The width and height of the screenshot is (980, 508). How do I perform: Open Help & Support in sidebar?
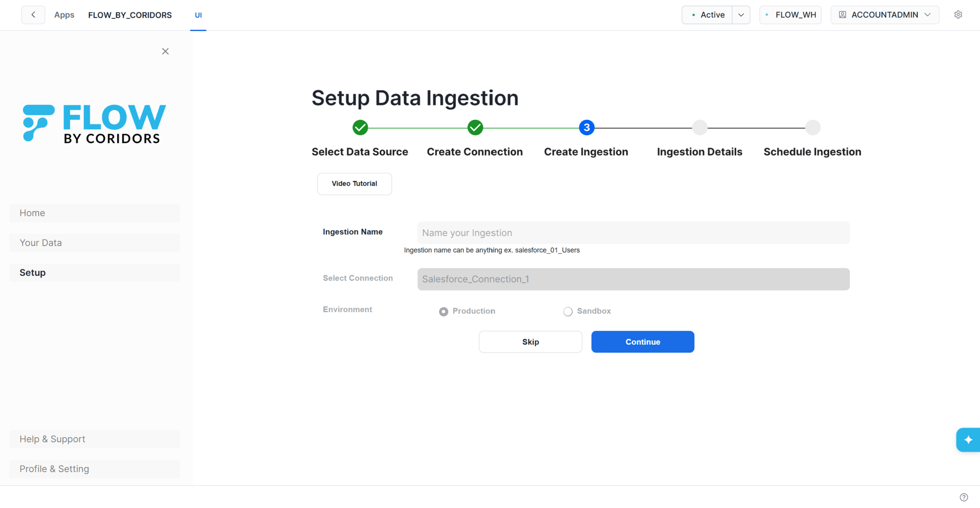click(95, 439)
